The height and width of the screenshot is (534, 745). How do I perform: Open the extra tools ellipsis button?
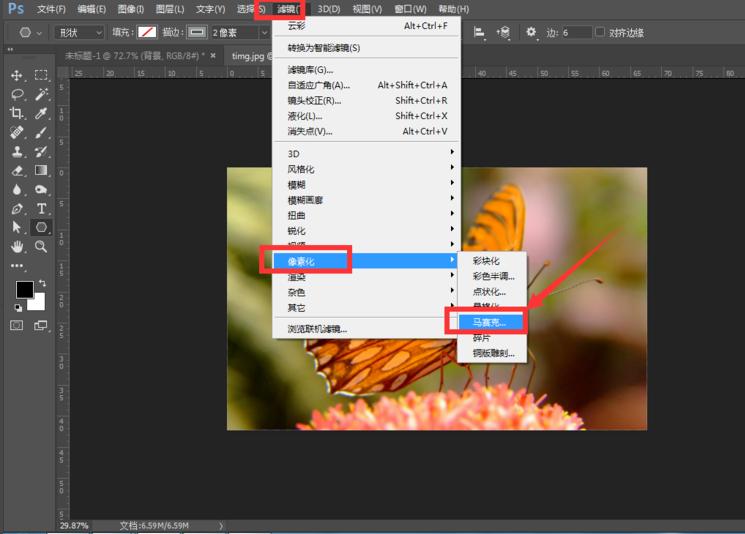[x=17, y=266]
